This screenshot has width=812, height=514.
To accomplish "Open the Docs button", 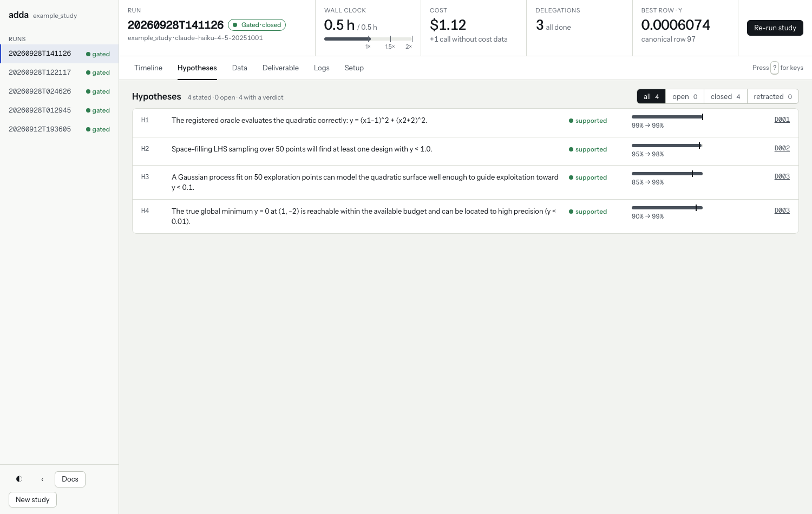I will [x=70, y=479].
